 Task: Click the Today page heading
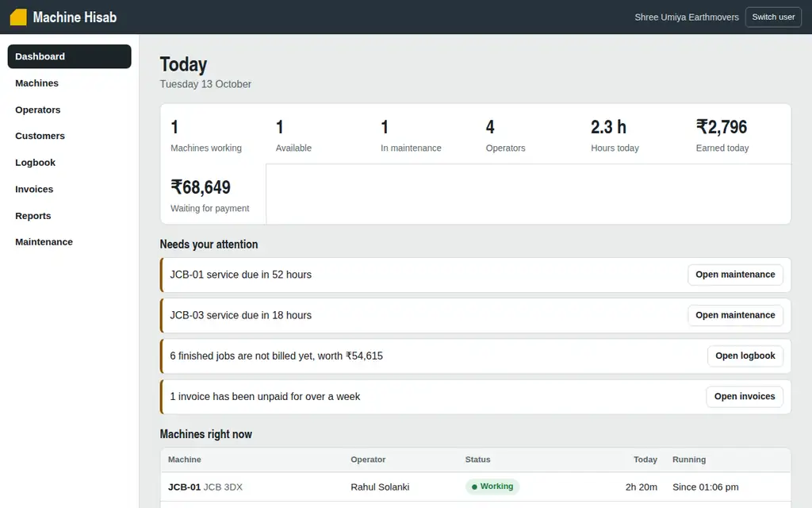tap(183, 64)
